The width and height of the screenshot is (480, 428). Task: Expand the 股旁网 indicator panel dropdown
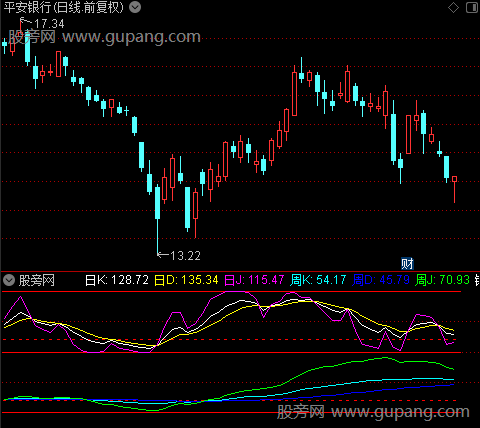(9, 280)
